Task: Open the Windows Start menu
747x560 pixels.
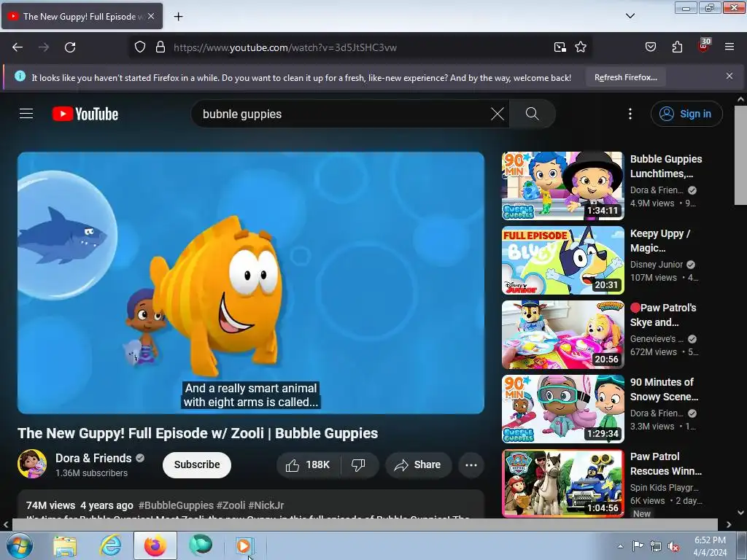Action: (x=20, y=545)
